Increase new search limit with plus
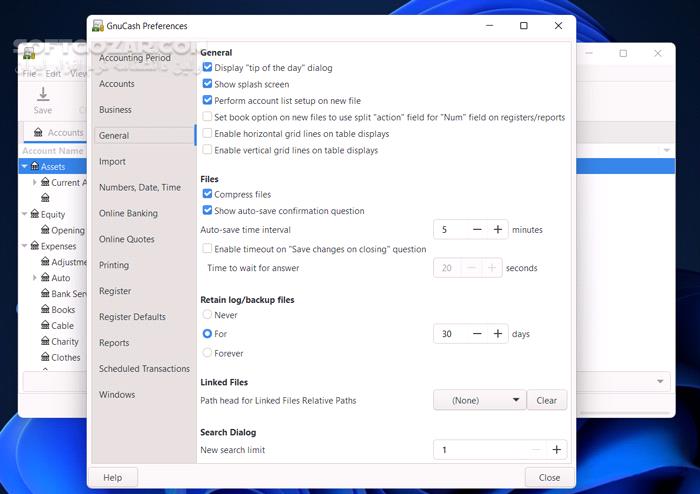The width and height of the screenshot is (700, 494). point(557,450)
